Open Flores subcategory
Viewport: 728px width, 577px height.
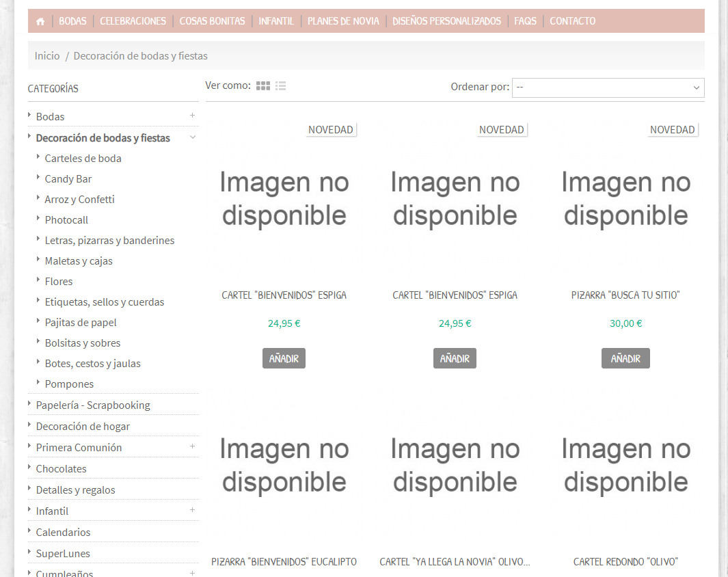pos(59,281)
